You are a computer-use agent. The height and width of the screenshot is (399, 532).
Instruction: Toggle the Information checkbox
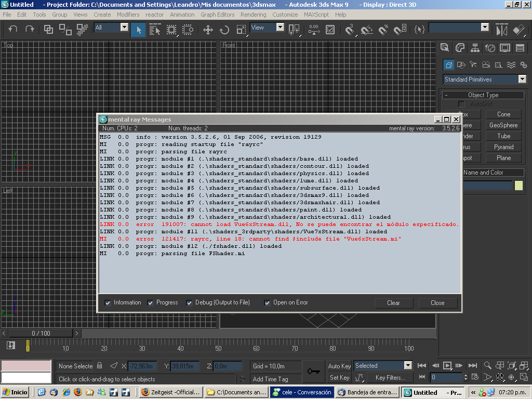(x=108, y=303)
